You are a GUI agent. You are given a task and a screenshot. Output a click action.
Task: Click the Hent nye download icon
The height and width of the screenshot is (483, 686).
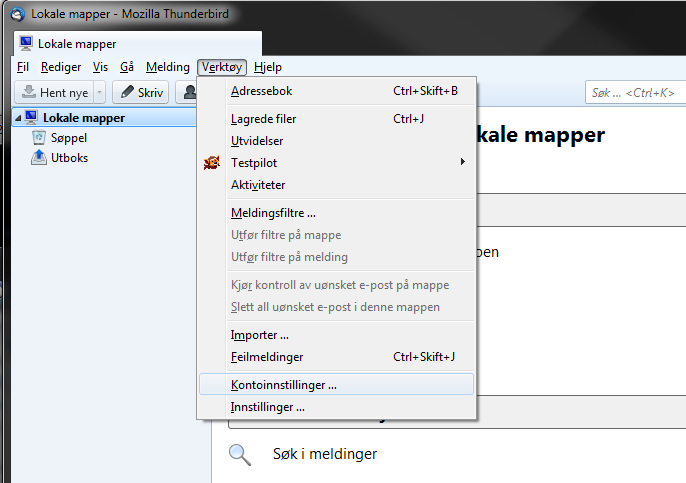coord(29,91)
